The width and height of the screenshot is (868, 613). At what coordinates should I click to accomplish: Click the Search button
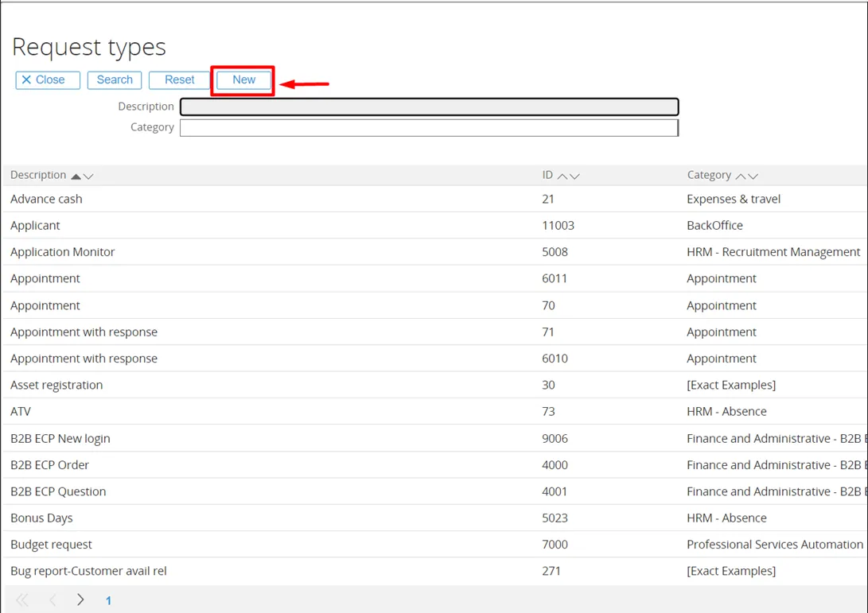click(x=115, y=80)
